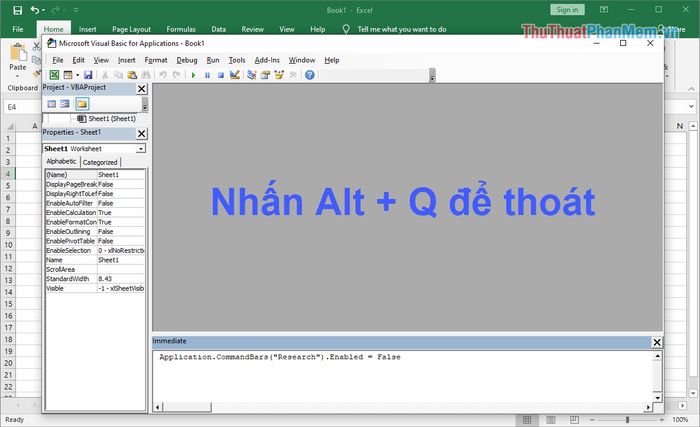The image size is (700, 427).
Task: Click the Immediate window vertical scroll up arrow
Action: coord(657,356)
